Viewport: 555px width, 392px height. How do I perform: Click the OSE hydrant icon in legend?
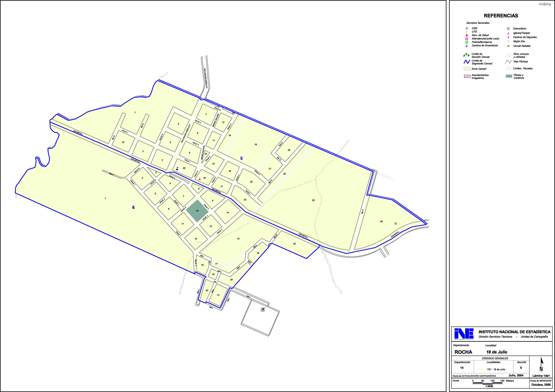(467, 28)
